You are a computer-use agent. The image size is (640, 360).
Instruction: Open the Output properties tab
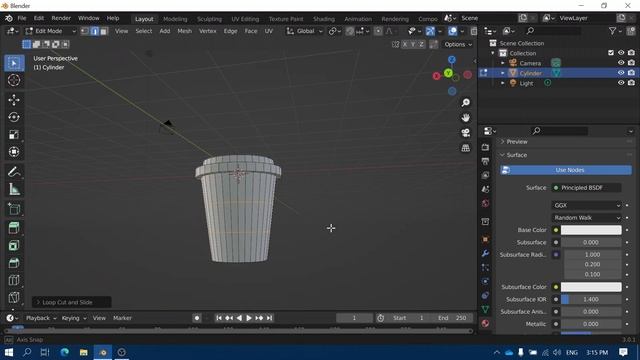click(x=485, y=161)
